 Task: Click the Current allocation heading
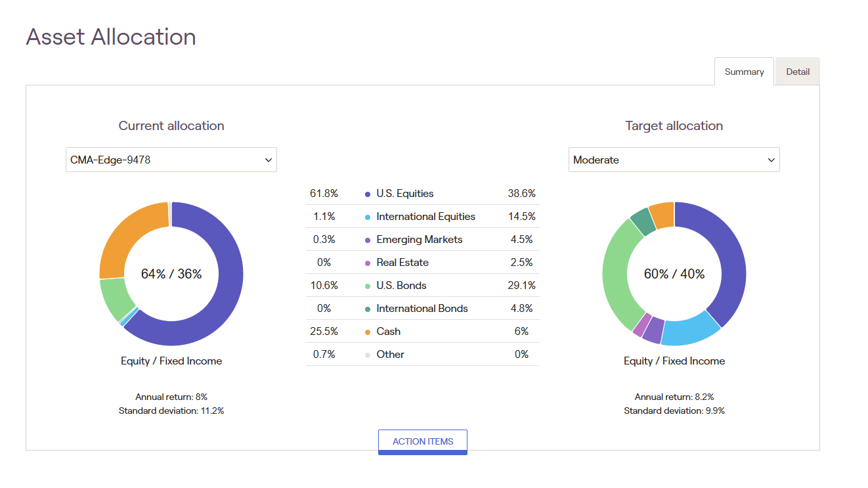(171, 126)
